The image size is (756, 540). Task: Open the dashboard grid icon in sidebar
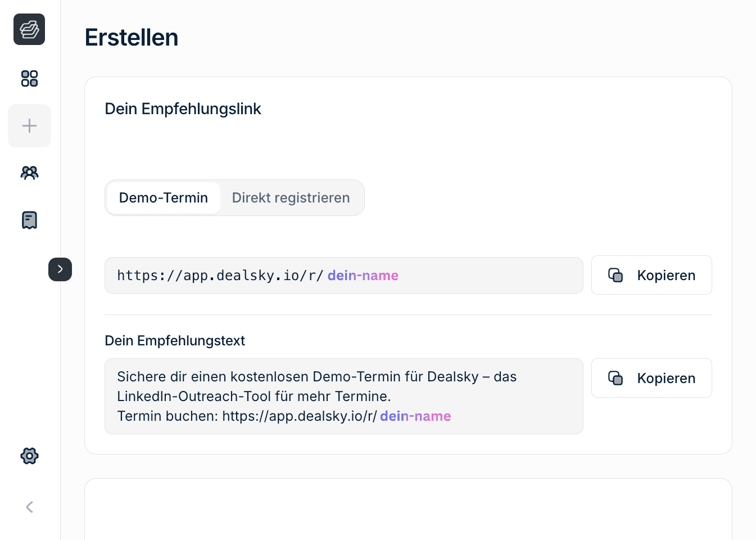coord(29,78)
